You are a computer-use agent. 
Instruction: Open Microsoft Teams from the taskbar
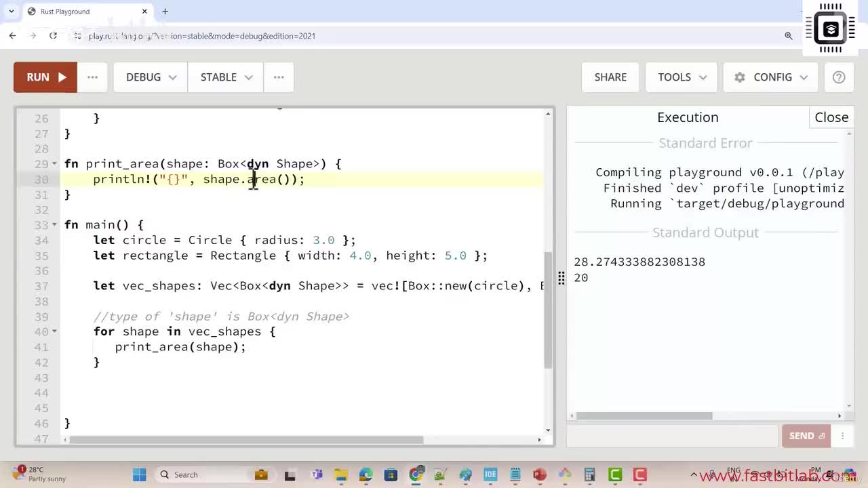point(317,474)
